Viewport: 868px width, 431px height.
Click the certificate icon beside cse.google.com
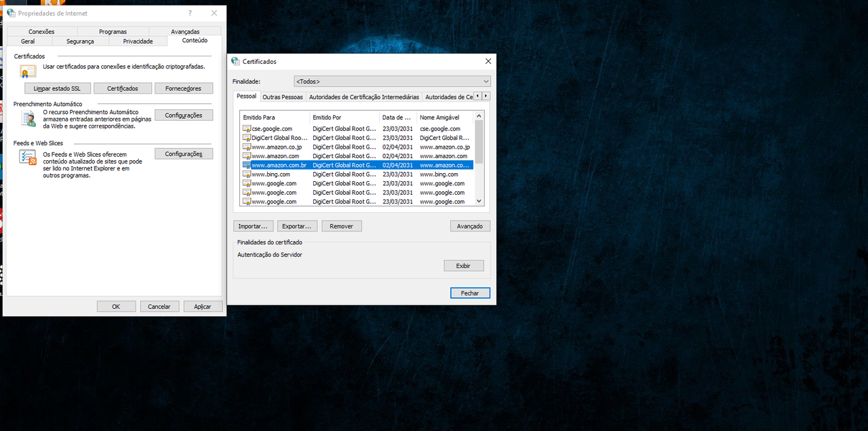coord(247,129)
